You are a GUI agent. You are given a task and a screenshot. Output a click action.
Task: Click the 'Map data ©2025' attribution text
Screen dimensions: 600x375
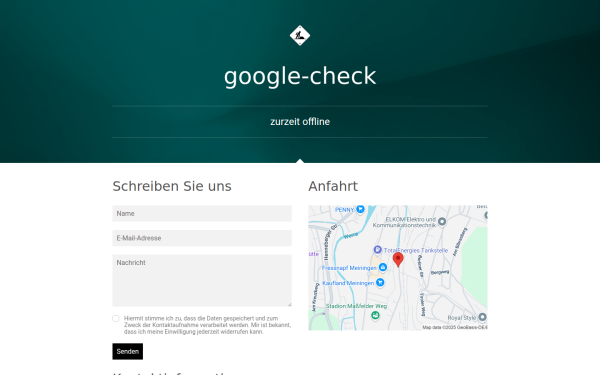tap(455, 328)
